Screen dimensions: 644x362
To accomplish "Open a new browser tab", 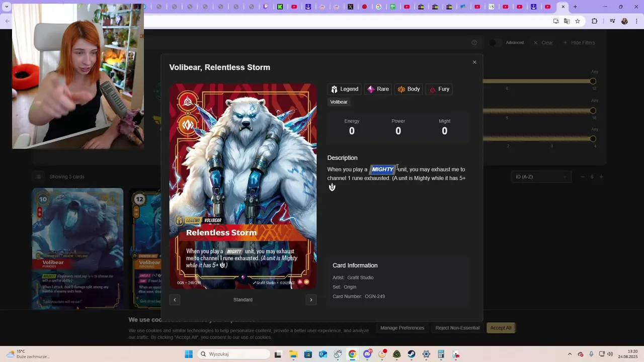I will coord(575,7).
